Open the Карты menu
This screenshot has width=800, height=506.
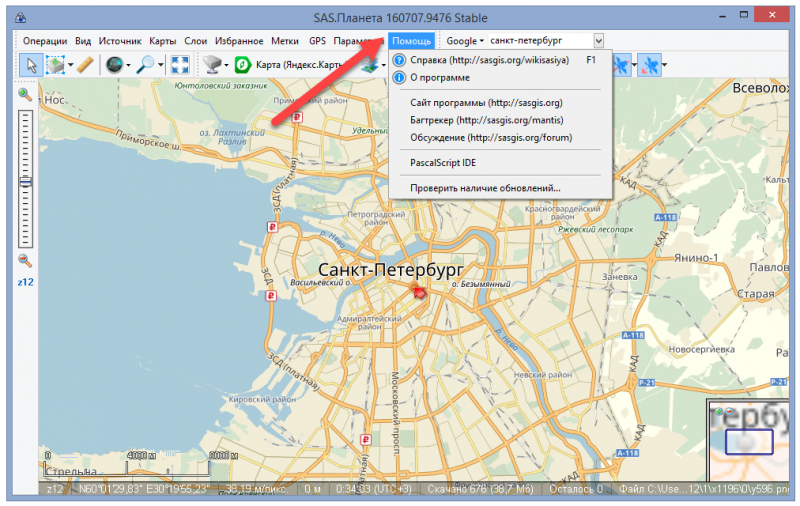point(163,41)
